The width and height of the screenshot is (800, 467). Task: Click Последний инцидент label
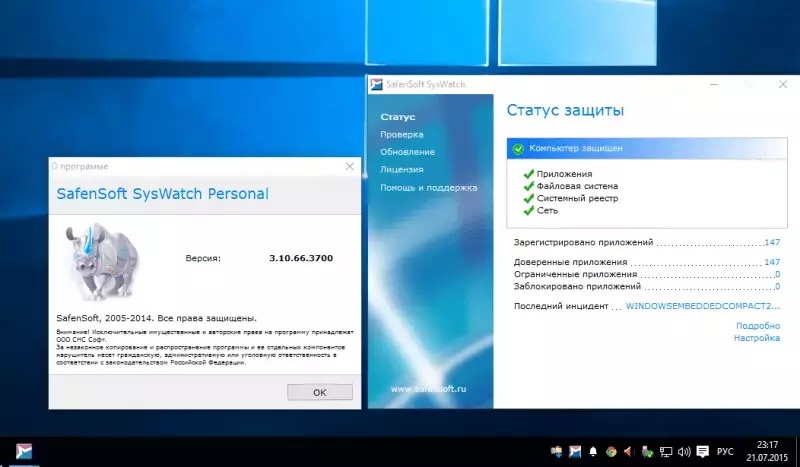561,306
